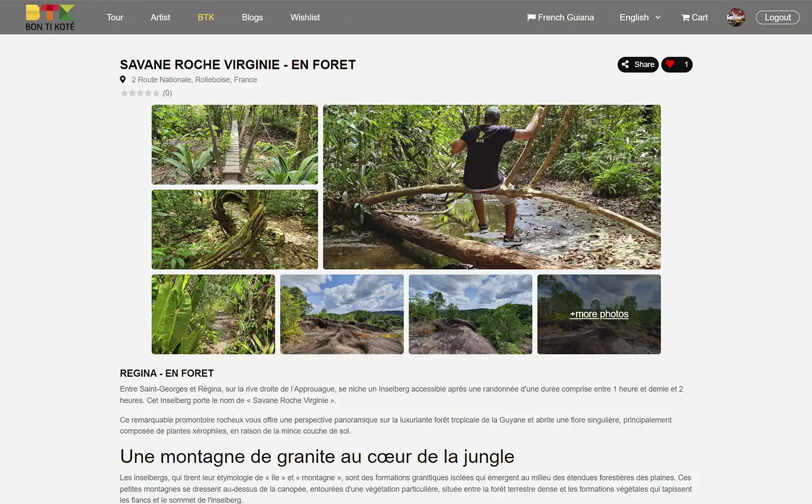The image size is (812, 504).
Task: Select the BTK navigation tab
Action: 206,17
